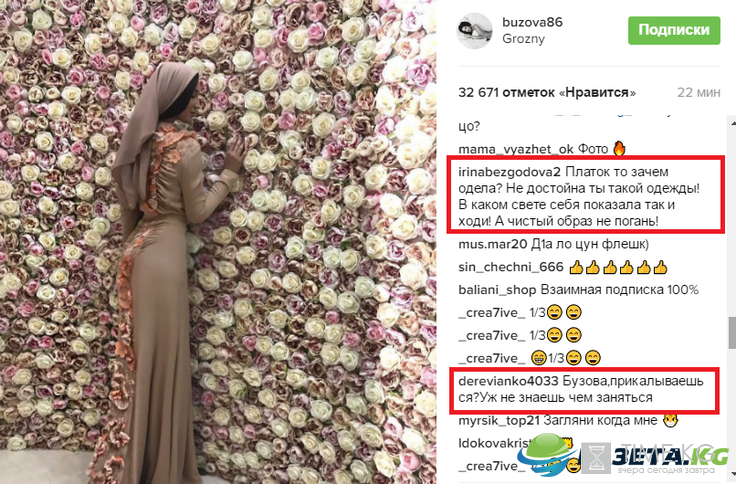Click the fire emoji after Фото

620,149
